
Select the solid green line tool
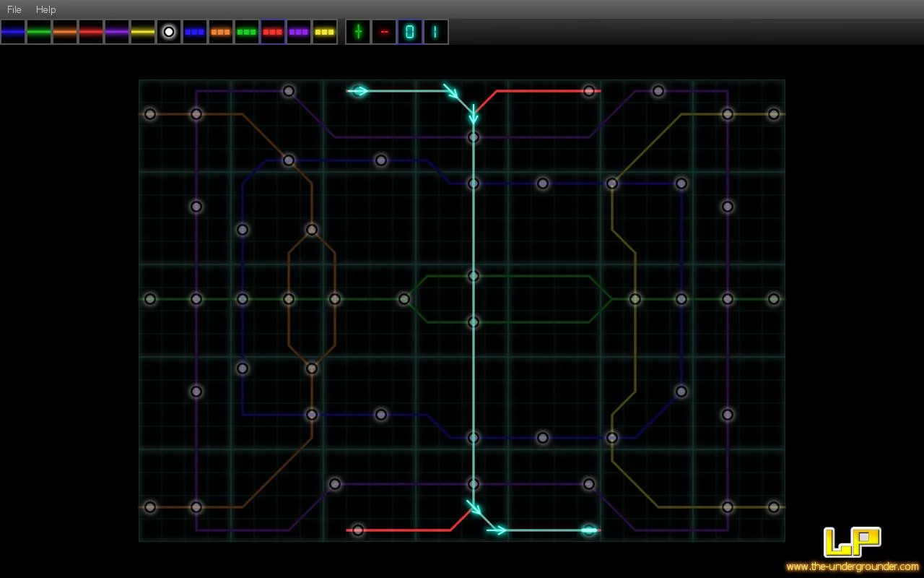tap(39, 32)
